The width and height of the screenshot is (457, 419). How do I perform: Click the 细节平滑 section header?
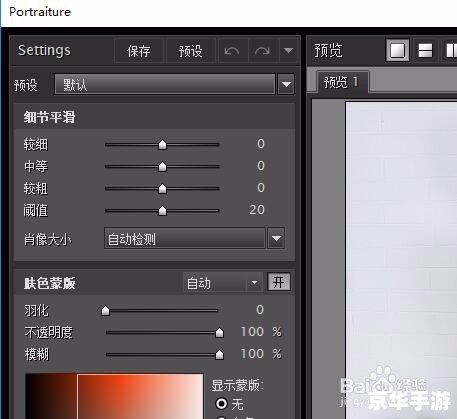(155, 117)
